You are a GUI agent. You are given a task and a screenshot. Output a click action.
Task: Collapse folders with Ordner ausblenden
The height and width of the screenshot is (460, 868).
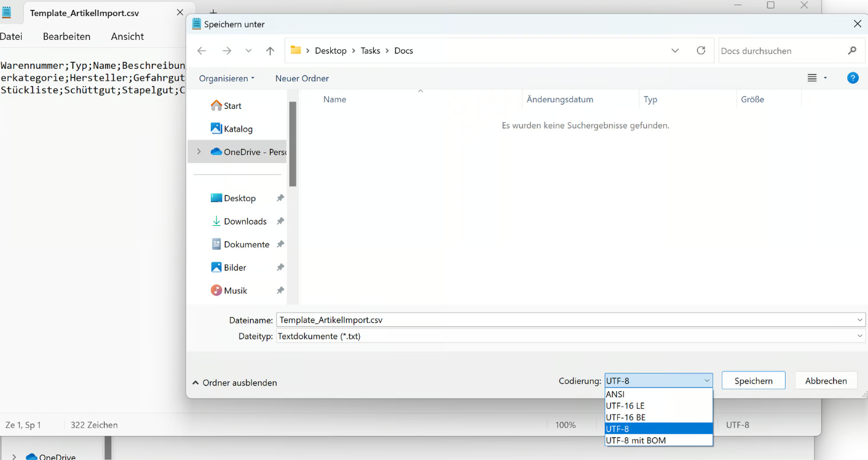[235, 383]
